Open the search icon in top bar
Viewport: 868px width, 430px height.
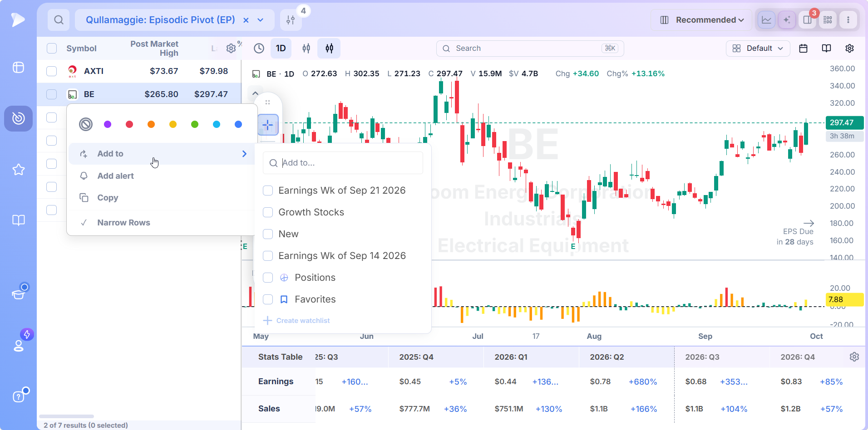[59, 20]
